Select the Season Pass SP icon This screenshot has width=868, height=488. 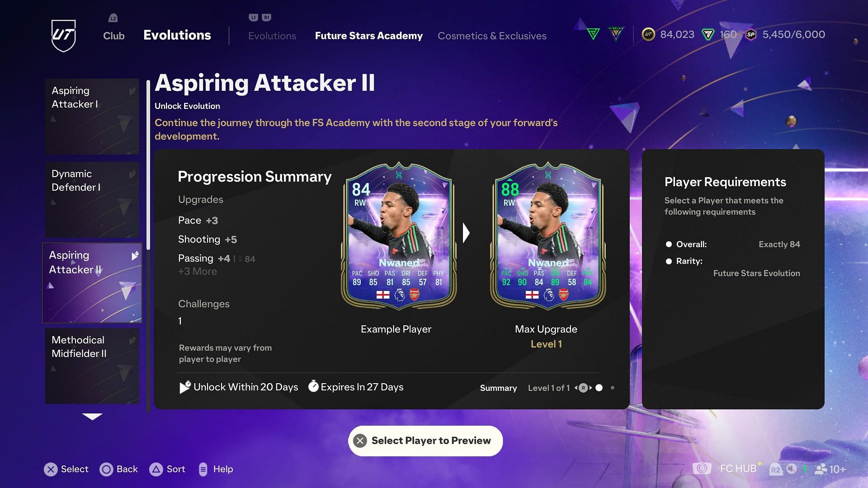pos(751,34)
